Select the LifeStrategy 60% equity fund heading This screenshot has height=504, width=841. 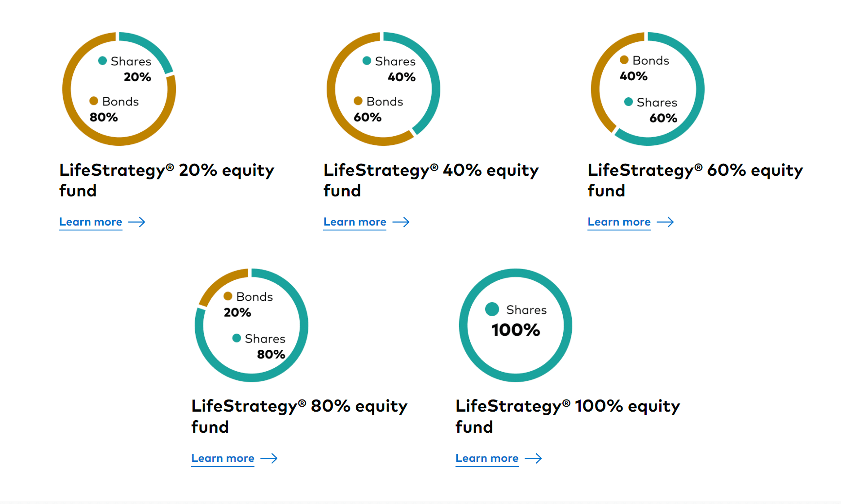pos(695,180)
